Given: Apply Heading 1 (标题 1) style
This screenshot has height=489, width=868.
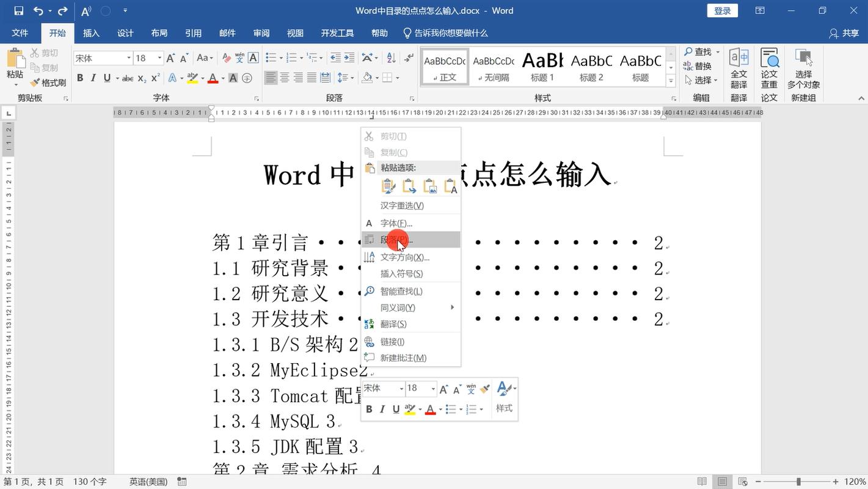Looking at the screenshot, I should point(542,67).
